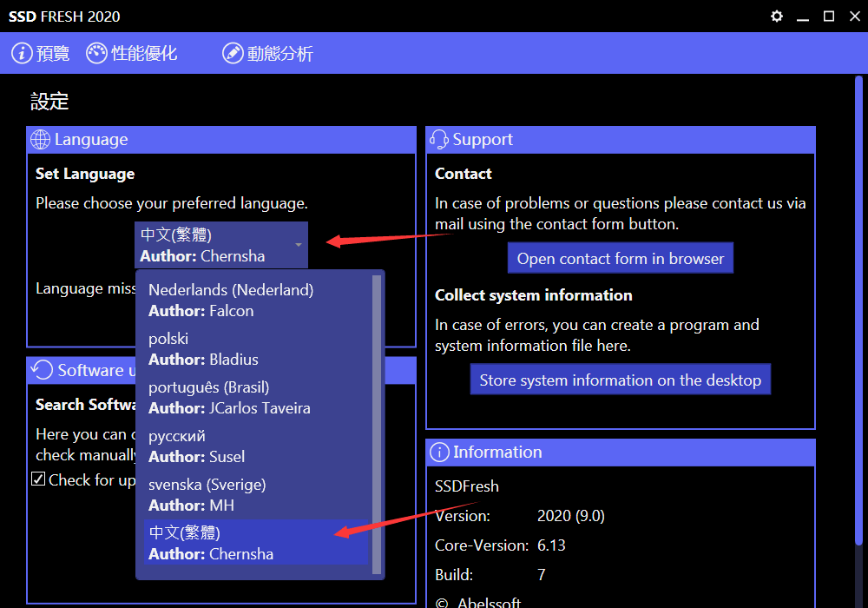868x608 pixels.
Task: Click the info icon beside 預覽
Action: [22, 54]
